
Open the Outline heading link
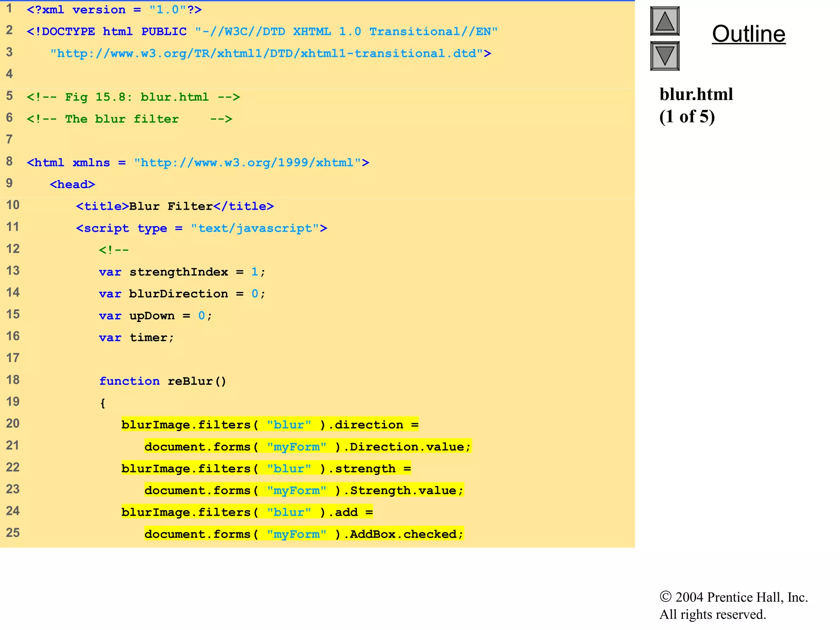(x=749, y=34)
